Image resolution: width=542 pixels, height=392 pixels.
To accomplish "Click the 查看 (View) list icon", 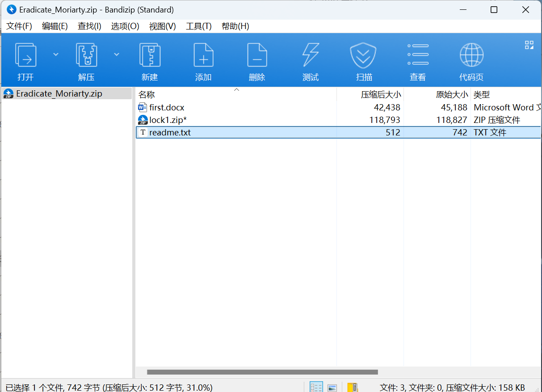I will pyautogui.click(x=418, y=55).
